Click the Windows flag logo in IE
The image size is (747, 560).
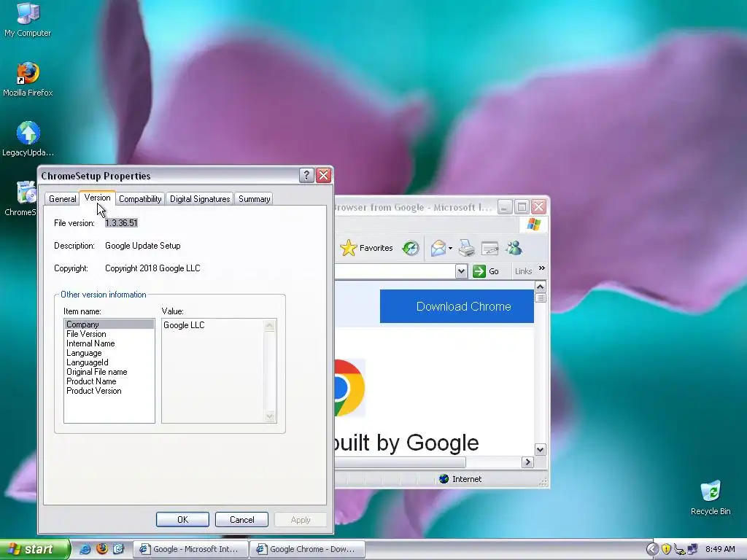click(x=533, y=225)
